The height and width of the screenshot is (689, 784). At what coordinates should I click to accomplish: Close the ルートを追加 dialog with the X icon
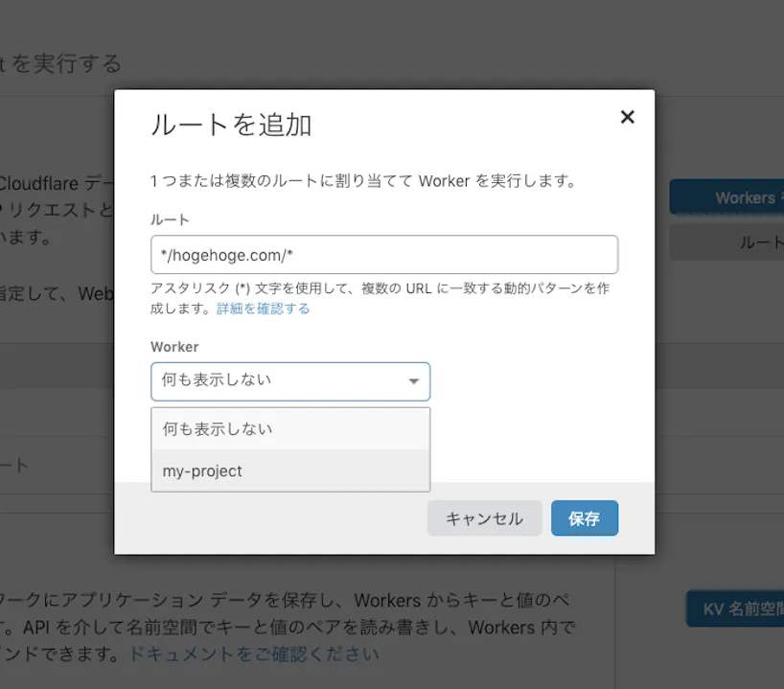tap(628, 117)
